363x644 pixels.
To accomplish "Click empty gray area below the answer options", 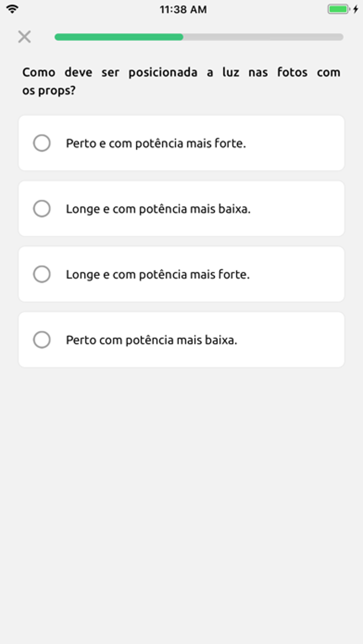I will (x=181, y=498).
